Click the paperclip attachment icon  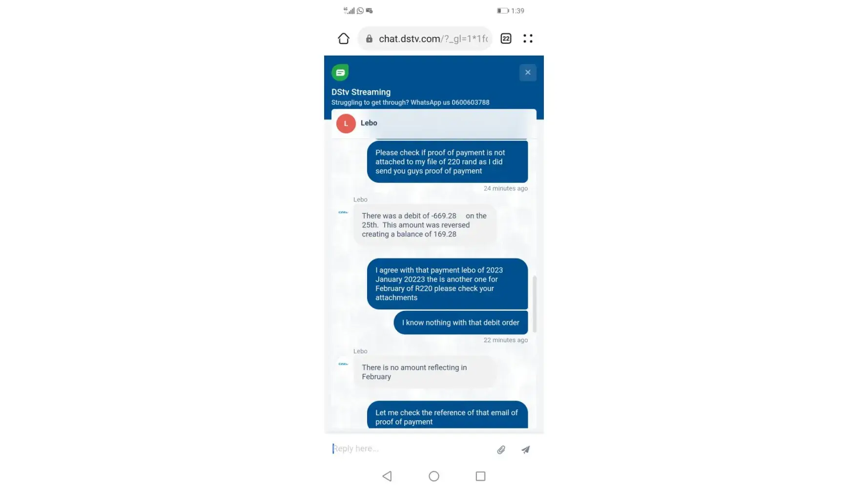pos(501,449)
